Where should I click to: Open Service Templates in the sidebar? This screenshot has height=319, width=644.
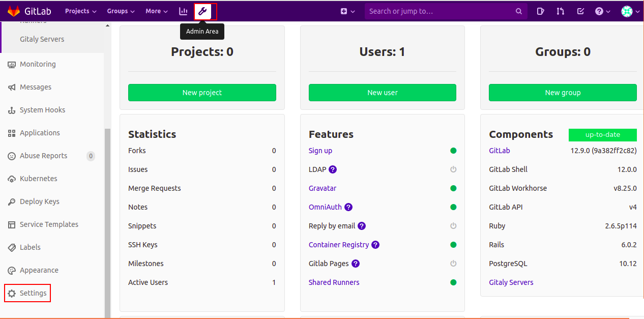(x=49, y=224)
